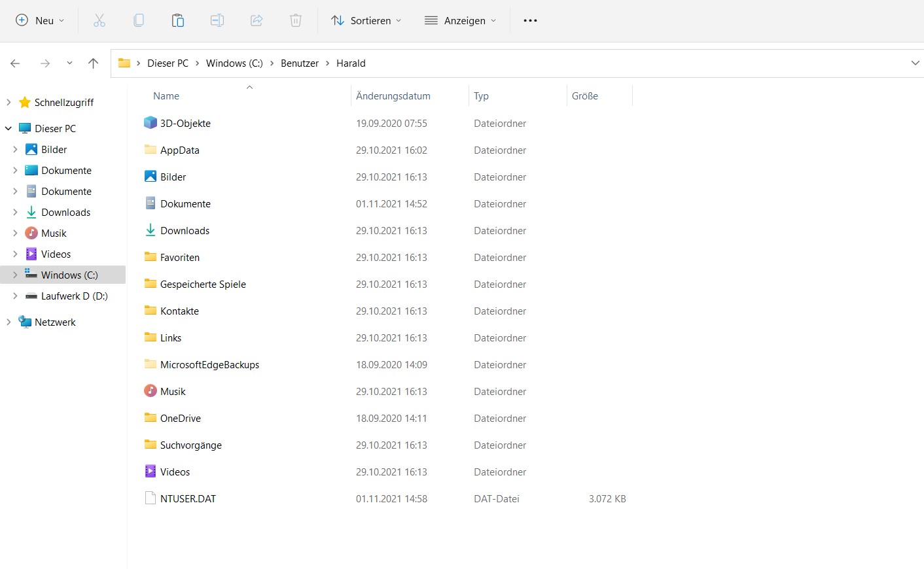The image size is (924, 569).
Task: Click the Delete (trash) icon
Action: [296, 20]
